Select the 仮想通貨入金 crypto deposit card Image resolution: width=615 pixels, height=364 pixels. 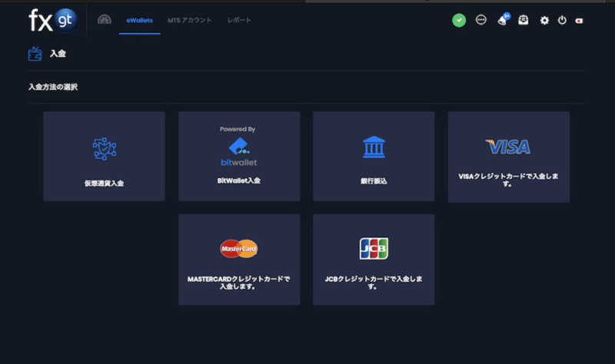[x=105, y=157]
